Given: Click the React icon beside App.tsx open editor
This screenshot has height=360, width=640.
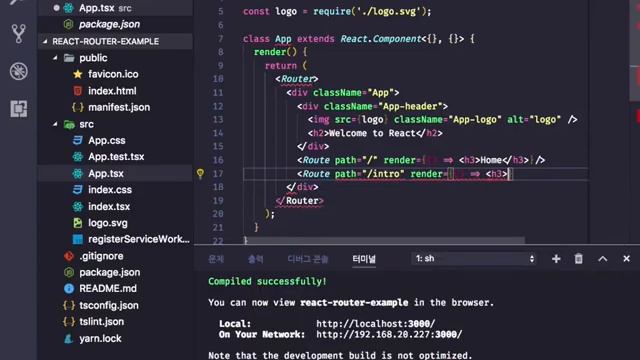Looking at the screenshot, I should click(69, 8).
